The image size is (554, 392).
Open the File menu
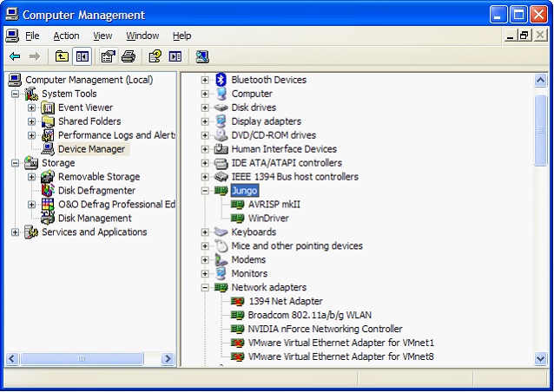click(x=32, y=36)
